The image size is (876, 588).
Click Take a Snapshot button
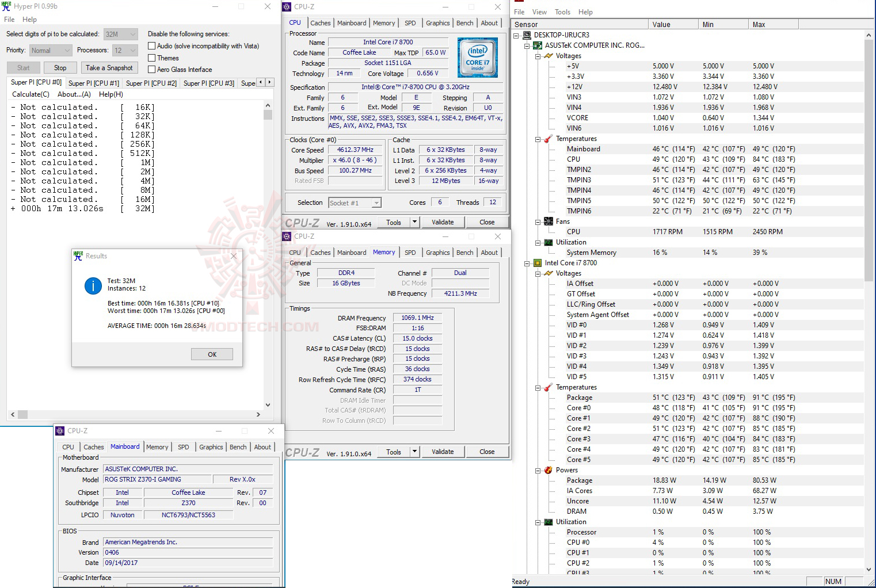pyautogui.click(x=109, y=68)
